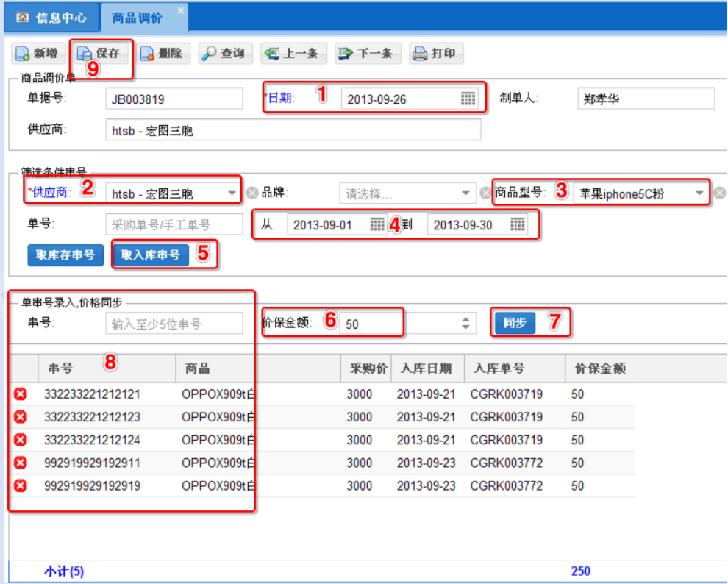Expand the 商品型号 model dropdown
728x584 pixels.
click(699, 193)
